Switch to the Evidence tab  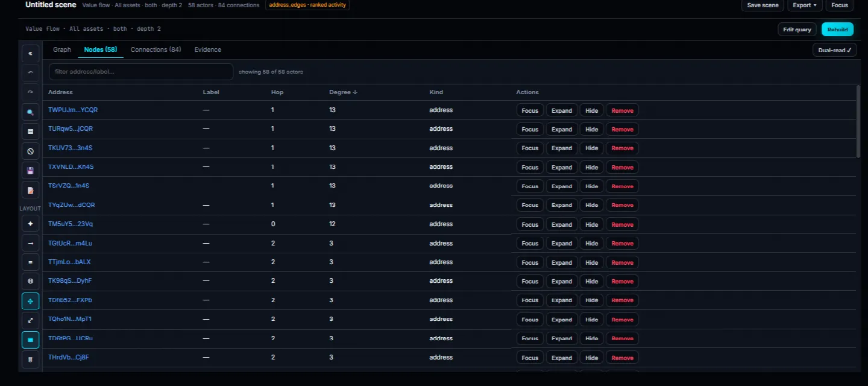[x=208, y=49]
